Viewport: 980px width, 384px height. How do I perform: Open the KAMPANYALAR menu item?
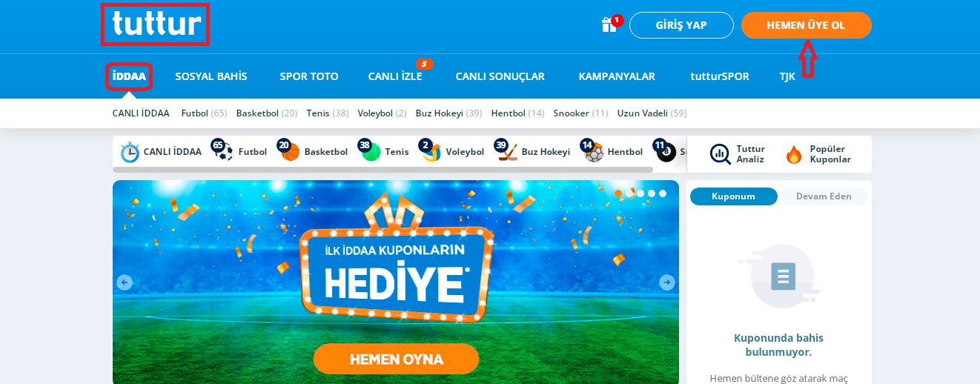click(617, 76)
